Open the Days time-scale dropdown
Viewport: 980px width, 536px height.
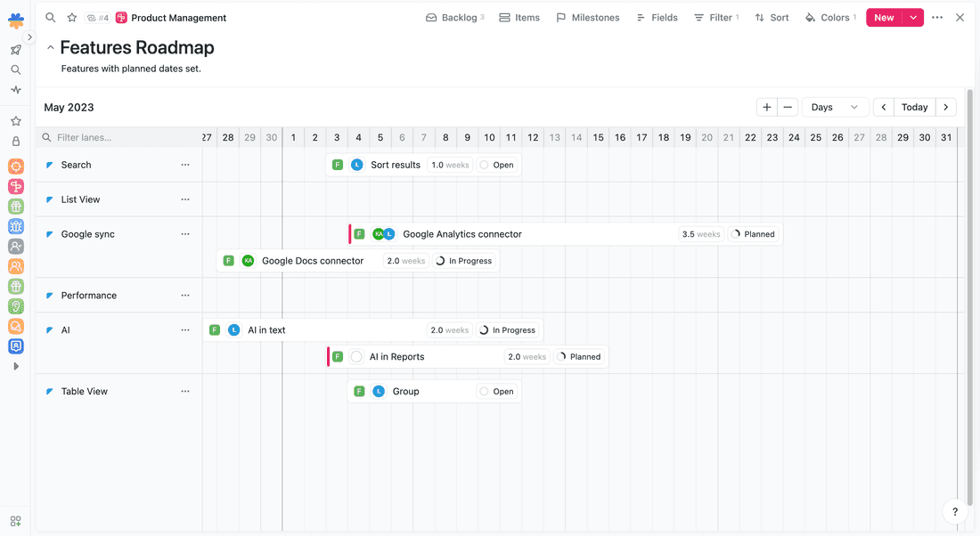coord(835,107)
